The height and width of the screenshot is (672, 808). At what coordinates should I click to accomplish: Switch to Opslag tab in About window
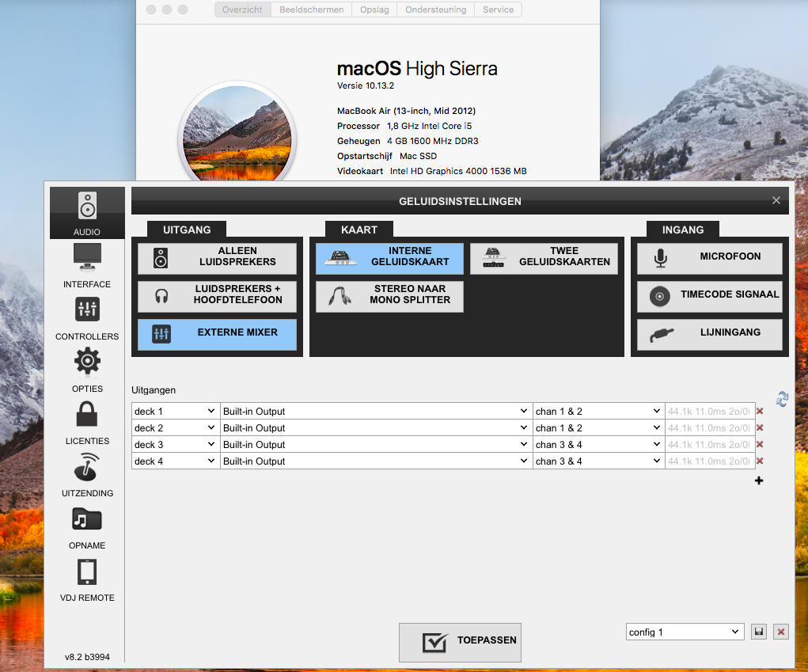pyautogui.click(x=374, y=9)
